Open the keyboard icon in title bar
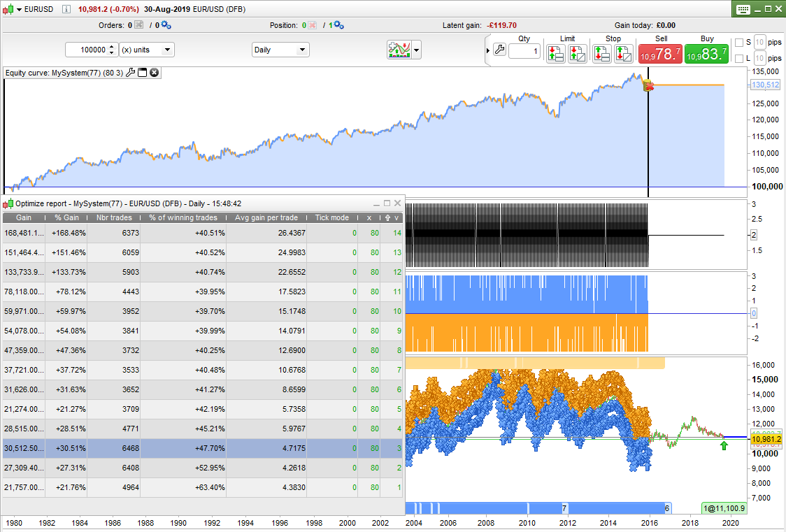Screen dimensions: 786x532 tap(743, 9)
